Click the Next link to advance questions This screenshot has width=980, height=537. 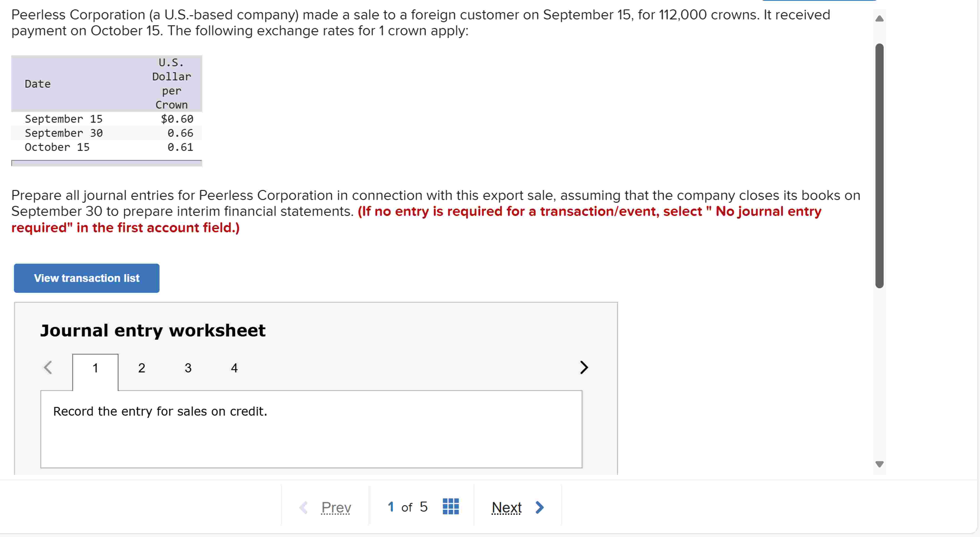506,507
